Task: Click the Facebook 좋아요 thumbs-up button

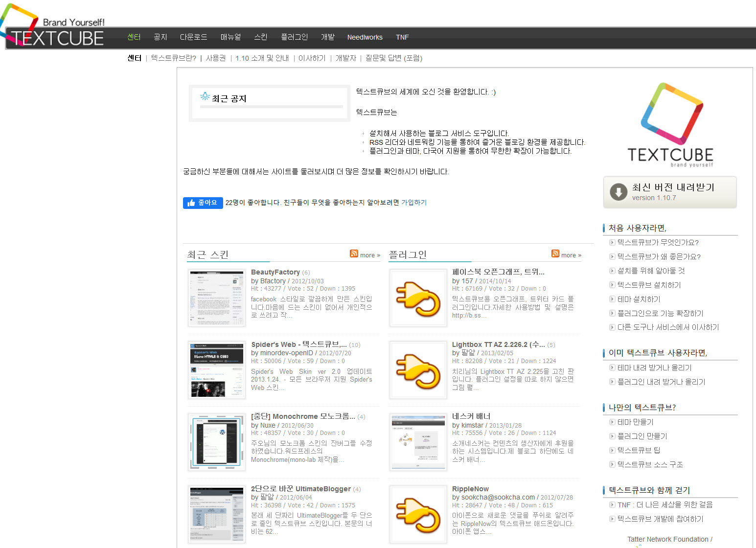Action: (x=203, y=203)
